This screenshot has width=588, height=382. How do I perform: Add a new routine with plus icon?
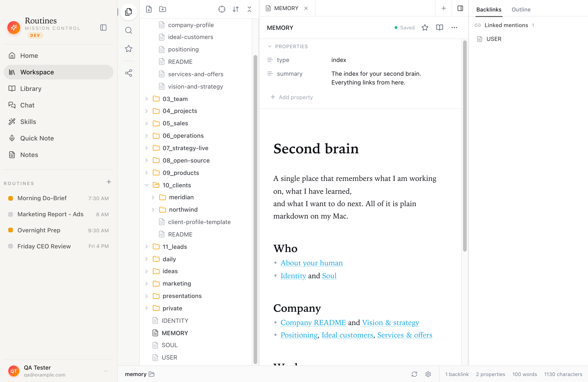(x=109, y=182)
